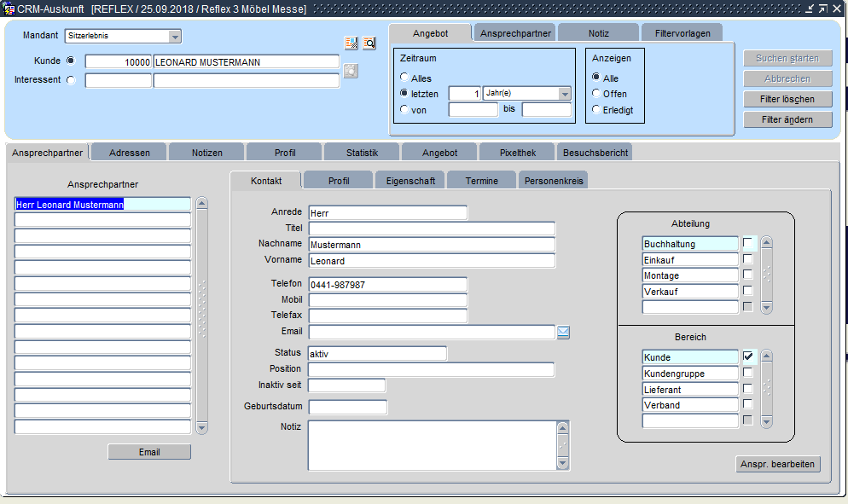Screen dimensions: 848x504
Task: Expand the Jahr(e) time unit dropdown
Action: [564, 94]
